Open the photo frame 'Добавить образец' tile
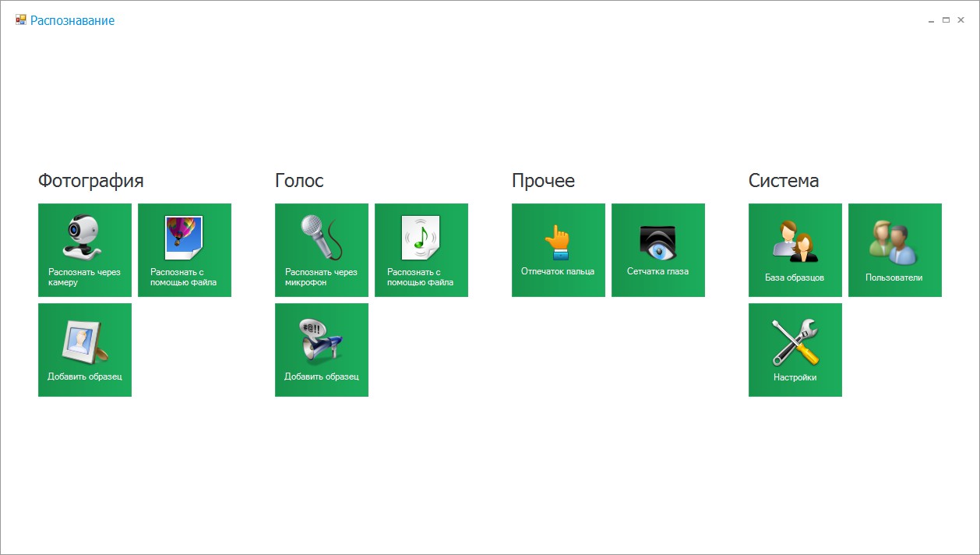The width and height of the screenshot is (980, 555). (85, 350)
